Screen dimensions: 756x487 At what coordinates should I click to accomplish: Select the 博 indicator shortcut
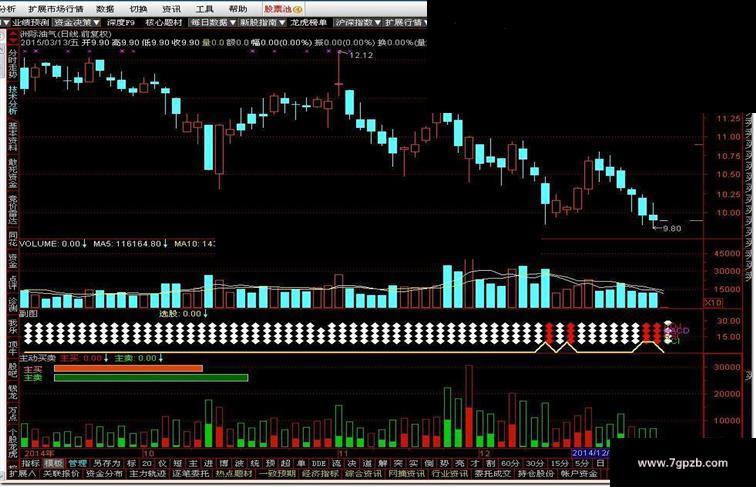coord(224,463)
